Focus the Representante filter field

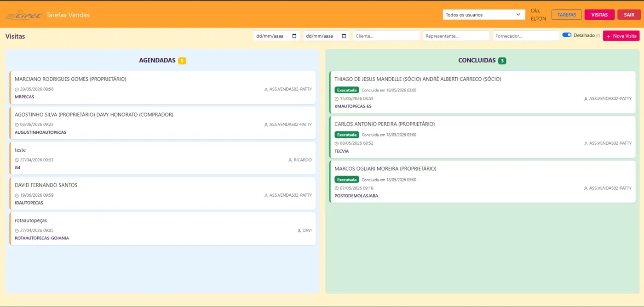point(456,36)
